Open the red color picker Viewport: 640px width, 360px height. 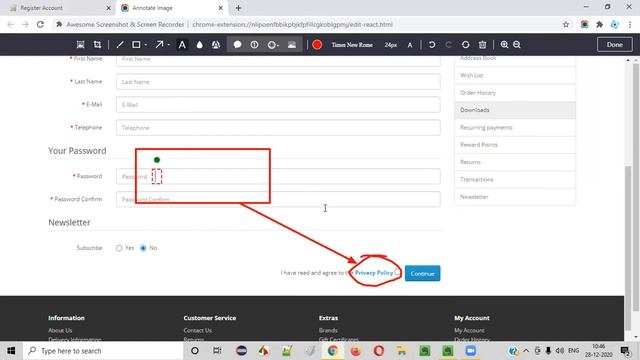point(317,44)
